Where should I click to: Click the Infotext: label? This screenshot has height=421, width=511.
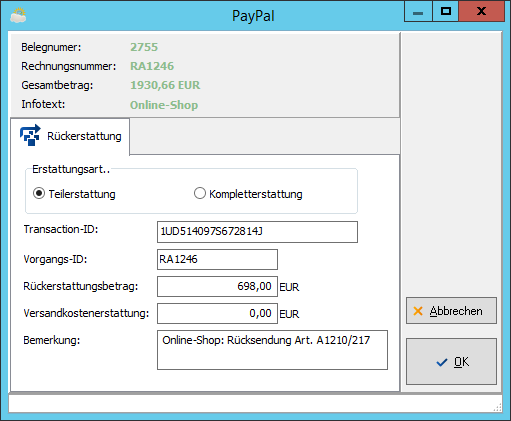coord(43,104)
